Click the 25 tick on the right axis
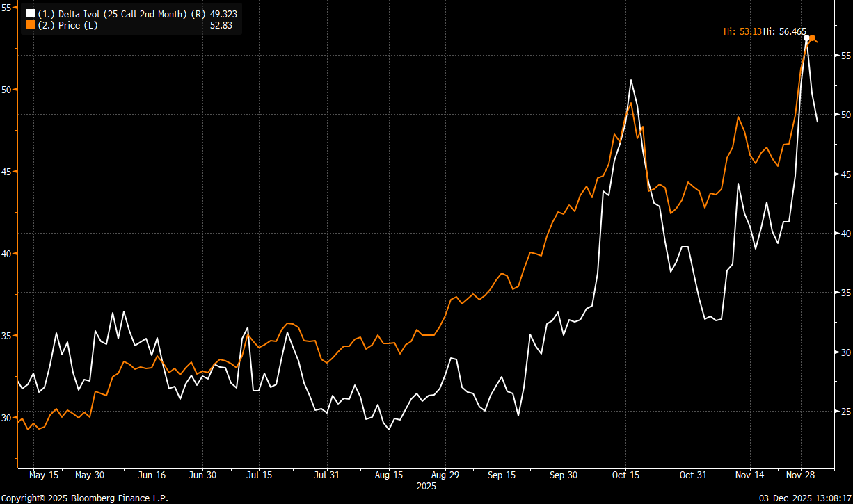The image size is (853, 504). coord(847,412)
